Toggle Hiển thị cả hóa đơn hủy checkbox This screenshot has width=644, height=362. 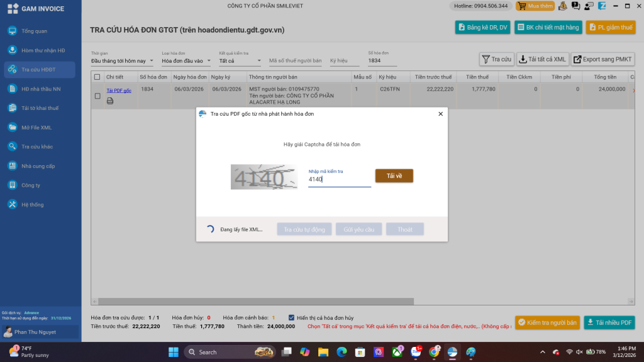[291, 317]
